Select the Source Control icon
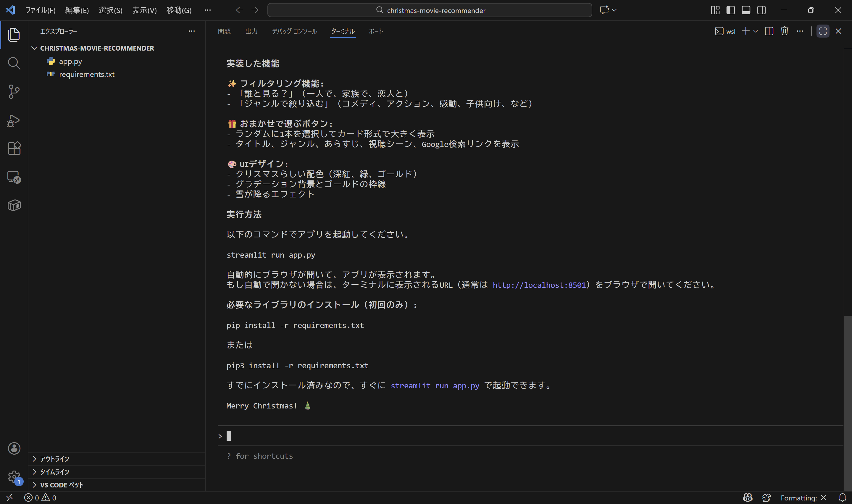Screen dimensions: 852x504 [14, 92]
